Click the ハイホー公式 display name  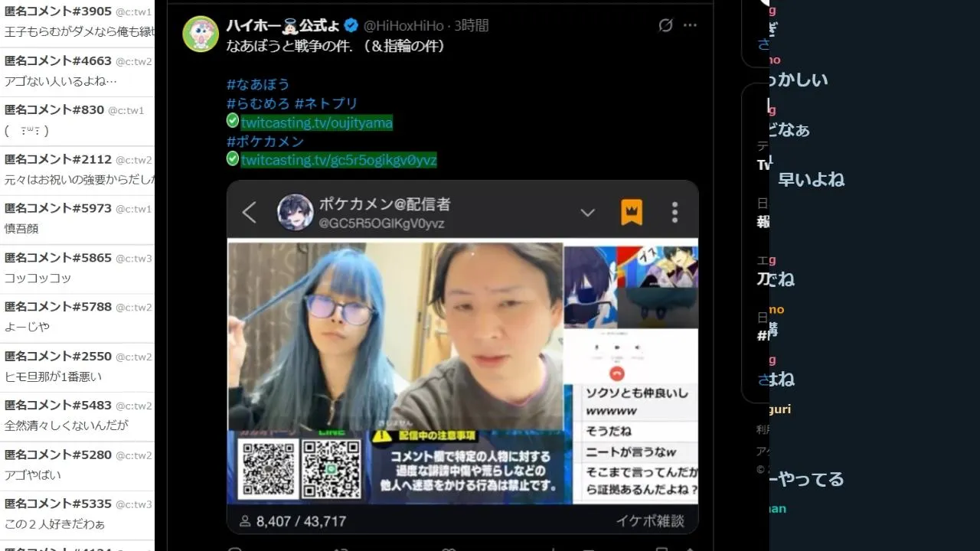point(283,25)
